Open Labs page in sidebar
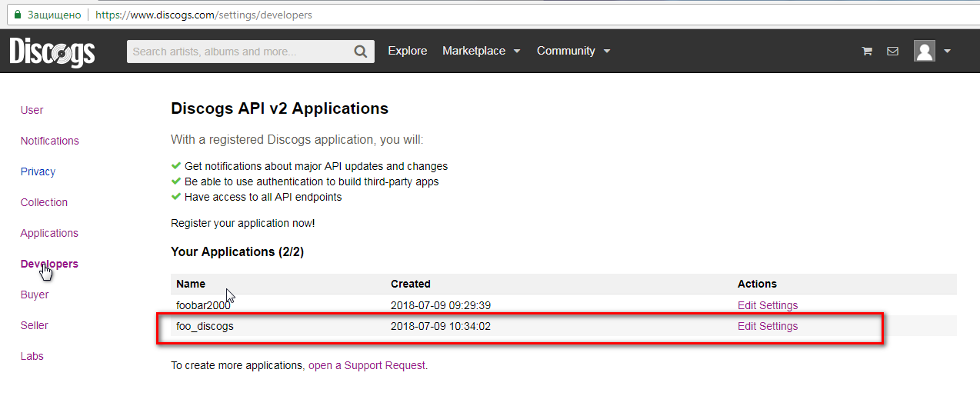 (x=32, y=356)
